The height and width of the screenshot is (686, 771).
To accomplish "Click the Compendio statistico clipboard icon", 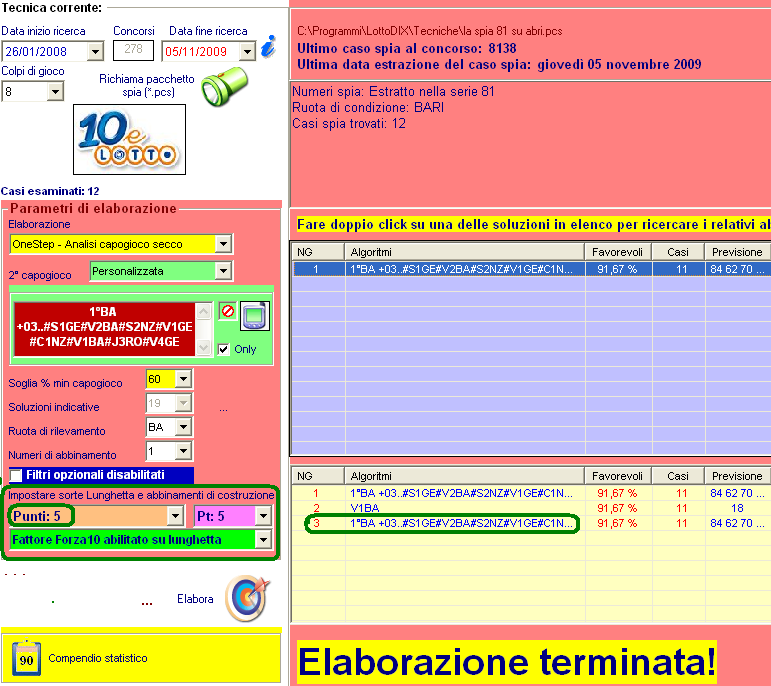I will (26, 658).
